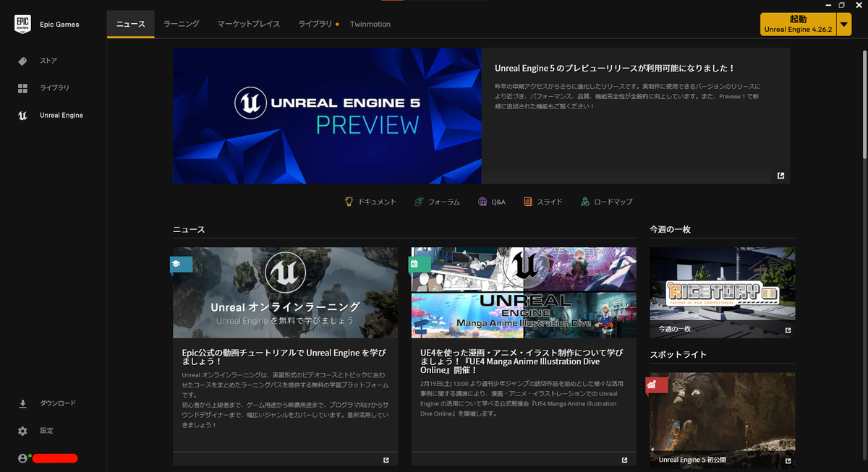This screenshot has height=472, width=868.
Task: Open the RICETORY 今週の一枚 thumbnail
Action: coord(722,293)
